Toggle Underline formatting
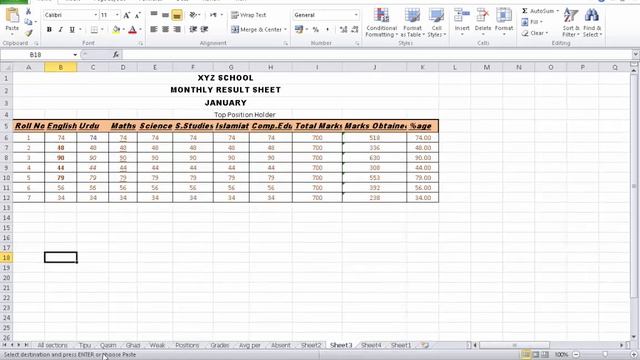640x360 pixels. (x=72, y=29)
